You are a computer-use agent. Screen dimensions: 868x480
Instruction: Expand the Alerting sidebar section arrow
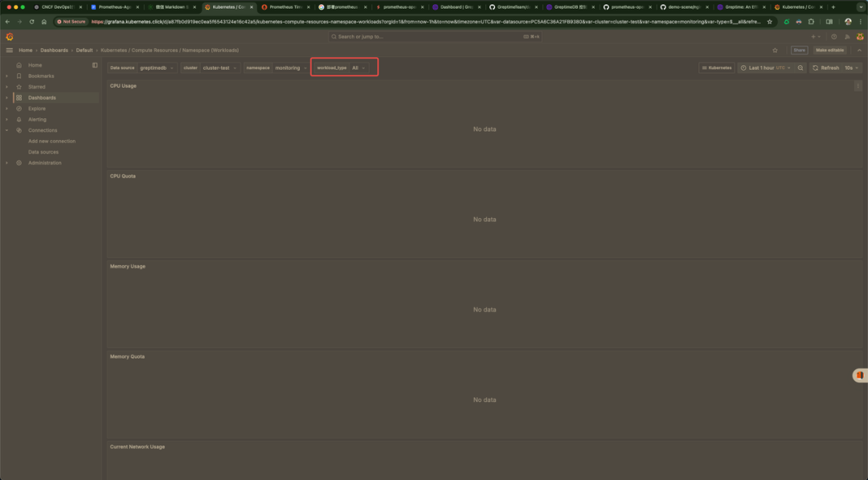point(6,119)
